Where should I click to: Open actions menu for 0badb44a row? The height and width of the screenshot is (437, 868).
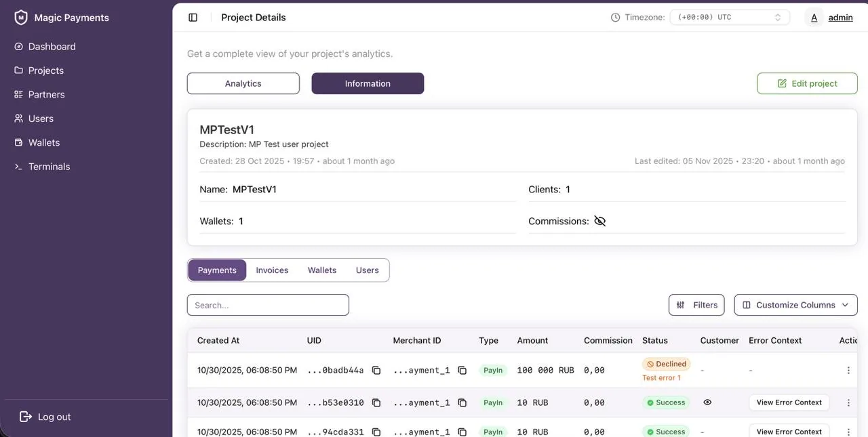point(848,371)
